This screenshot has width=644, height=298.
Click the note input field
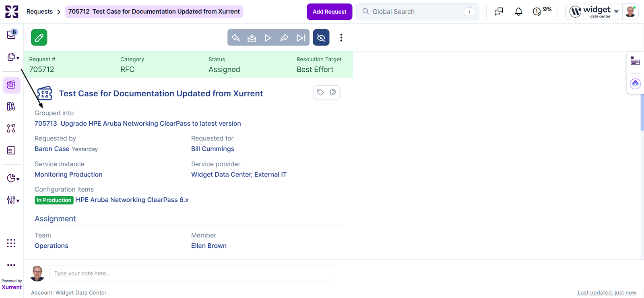point(192,273)
